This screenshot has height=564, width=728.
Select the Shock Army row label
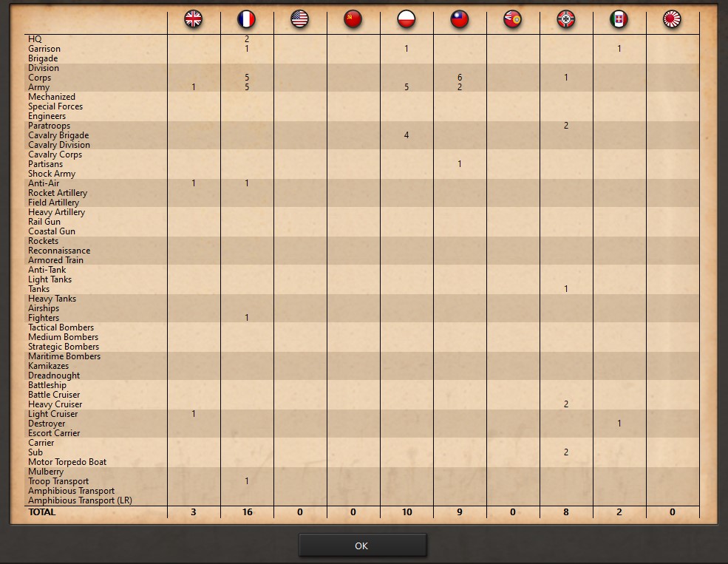click(52, 174)
